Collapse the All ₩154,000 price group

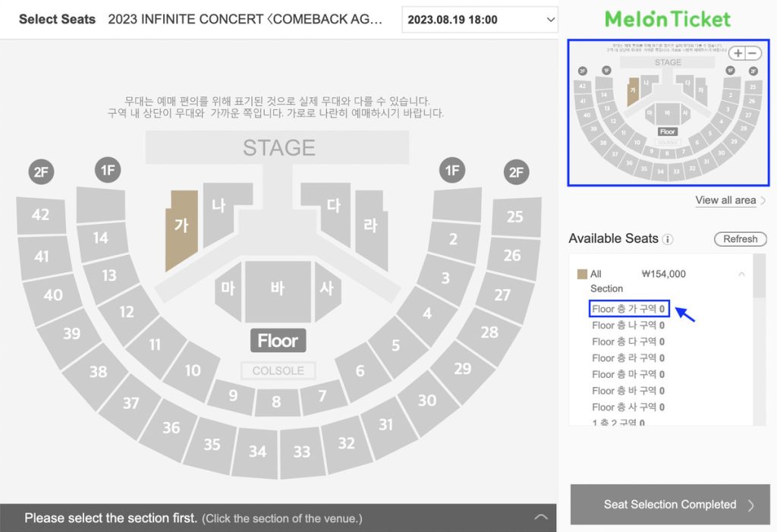click(x=741, y=274)
